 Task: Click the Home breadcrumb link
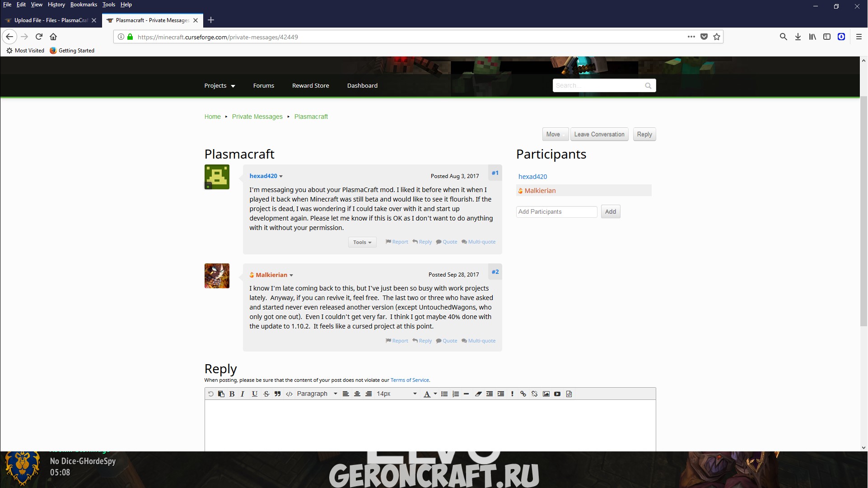pyautogui.click(x=212, y=117)
